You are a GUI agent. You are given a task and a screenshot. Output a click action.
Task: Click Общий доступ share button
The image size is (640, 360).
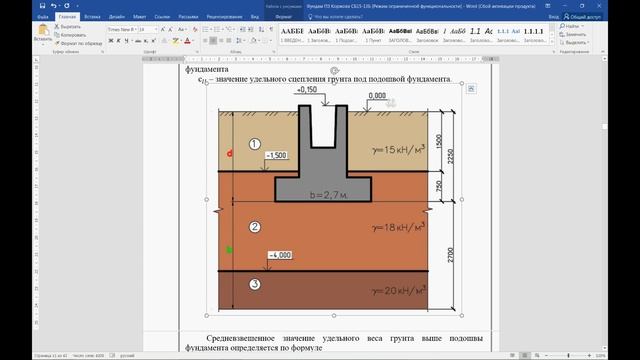(x=582, y=17)
